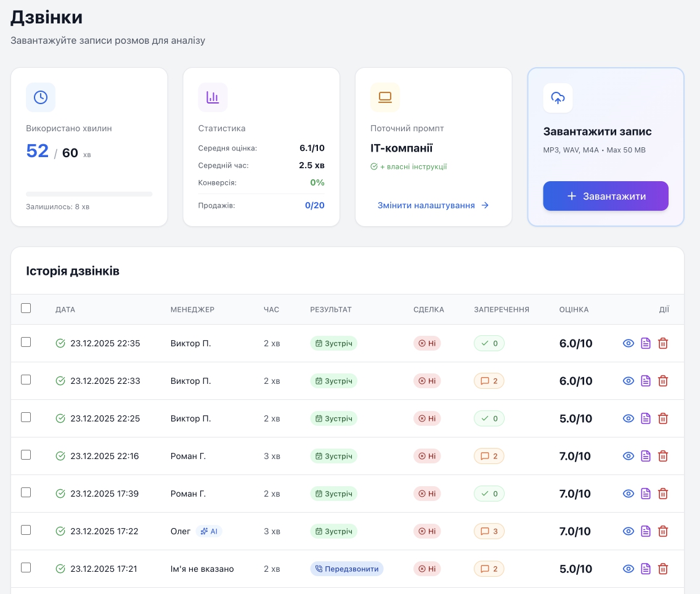700x594 pixels.
Task: Check the box for the 22:35 call
Action: 26,342
